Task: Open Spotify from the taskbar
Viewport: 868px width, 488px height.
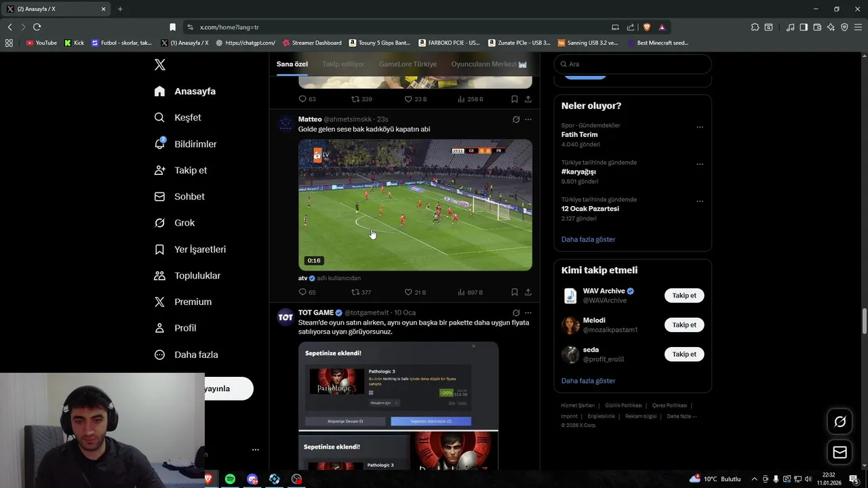Action: [230, 479]
